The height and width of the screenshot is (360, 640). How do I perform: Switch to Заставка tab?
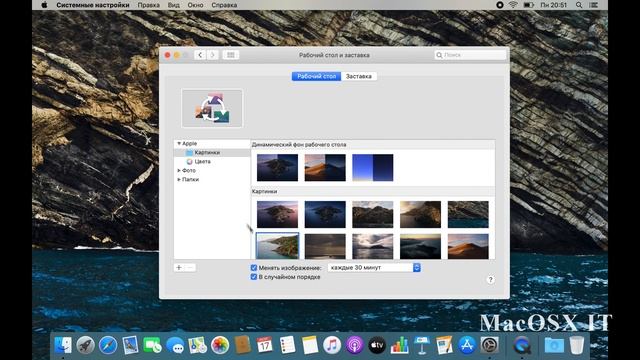coord(359,76)
